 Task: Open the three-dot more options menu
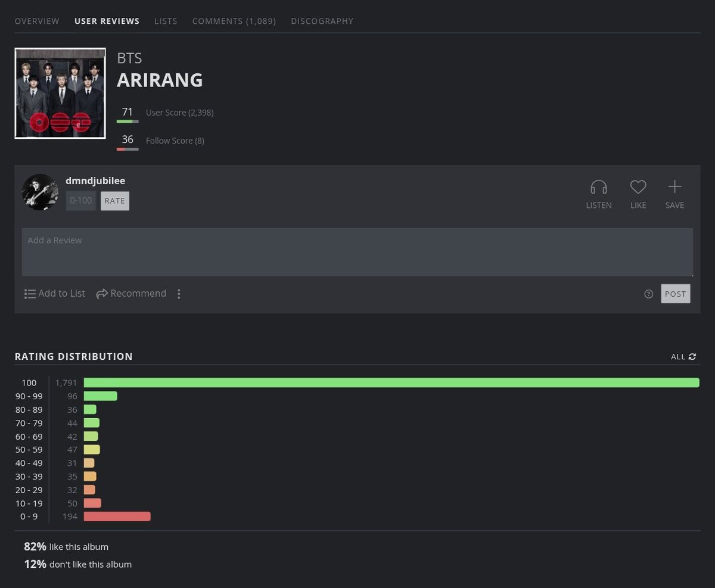[x=179, y=294]
